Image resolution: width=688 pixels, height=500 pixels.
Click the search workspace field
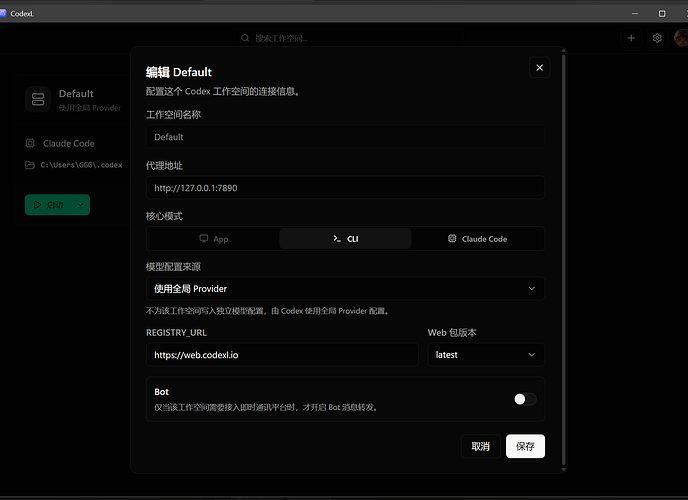click(349, 38)
